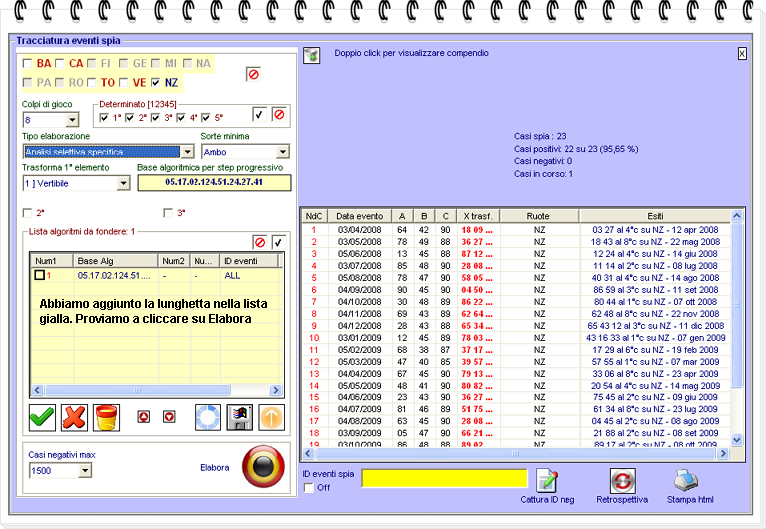Click the floppy disk save icon

240,418
